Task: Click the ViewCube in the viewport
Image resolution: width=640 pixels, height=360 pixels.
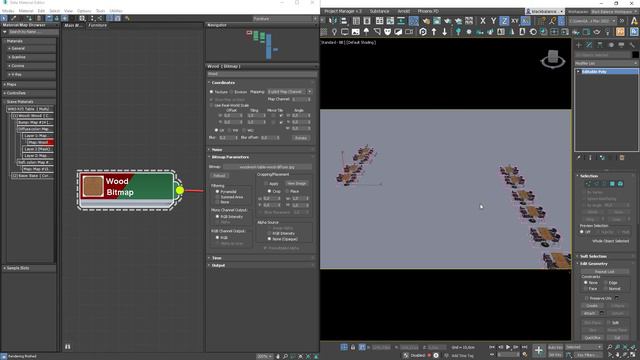Action: coord(553,59)
